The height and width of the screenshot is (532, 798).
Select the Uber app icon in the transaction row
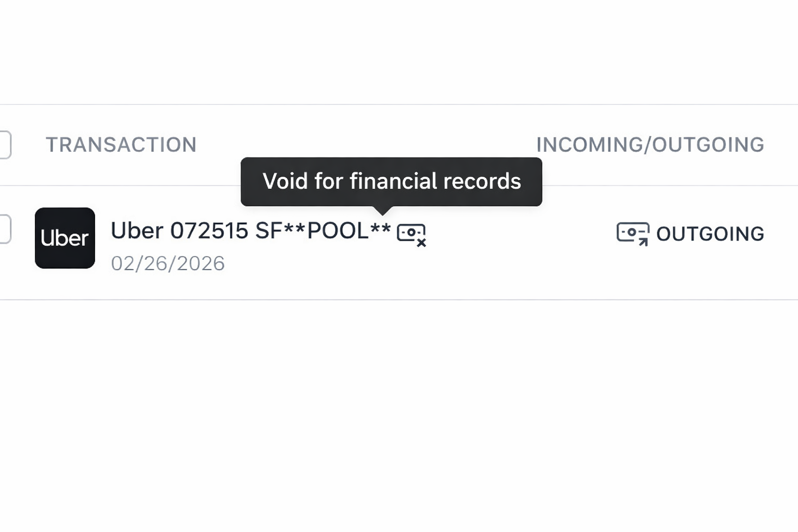[64, 238]
